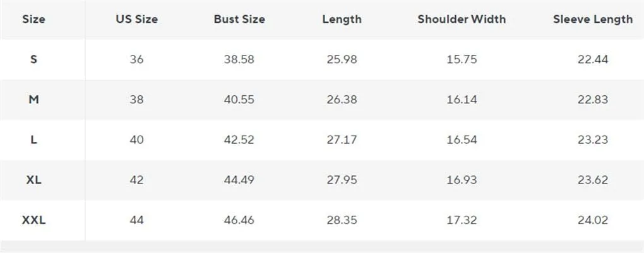Select sleeve length value 22.83

point(592,100)
